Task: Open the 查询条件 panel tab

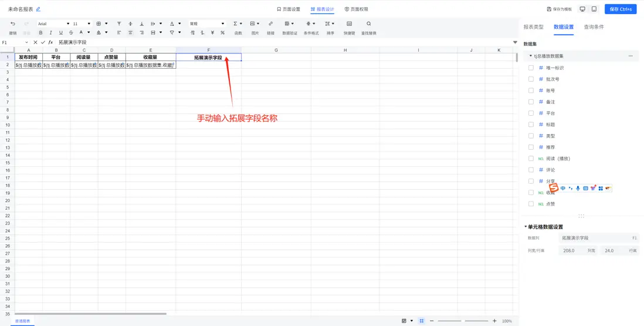Action: pos(594,26)
